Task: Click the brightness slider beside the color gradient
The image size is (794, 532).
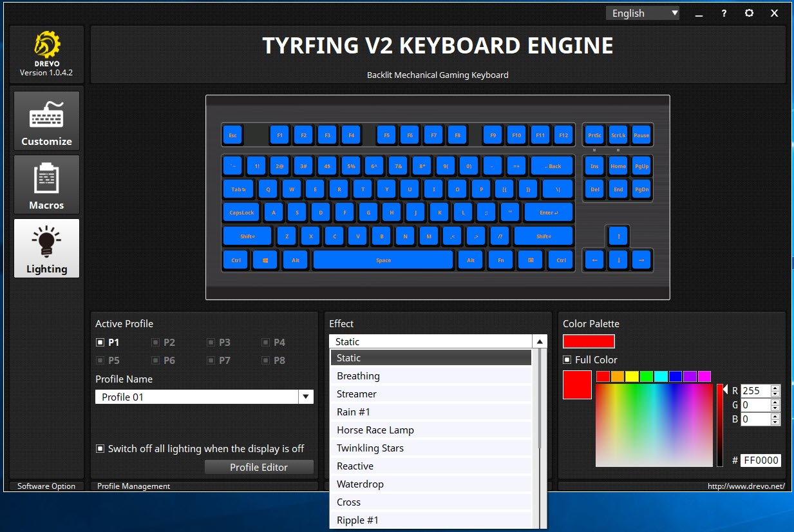Action: click(720, 425)
